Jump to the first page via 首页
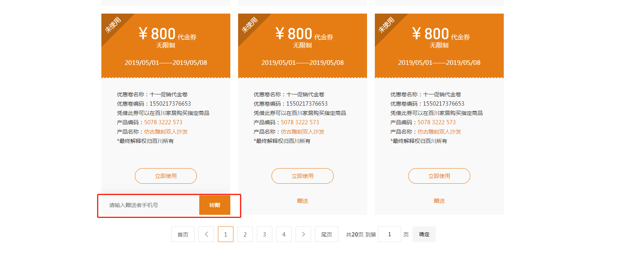This screenshot has height=275, width=644. [x=183, y=234]
